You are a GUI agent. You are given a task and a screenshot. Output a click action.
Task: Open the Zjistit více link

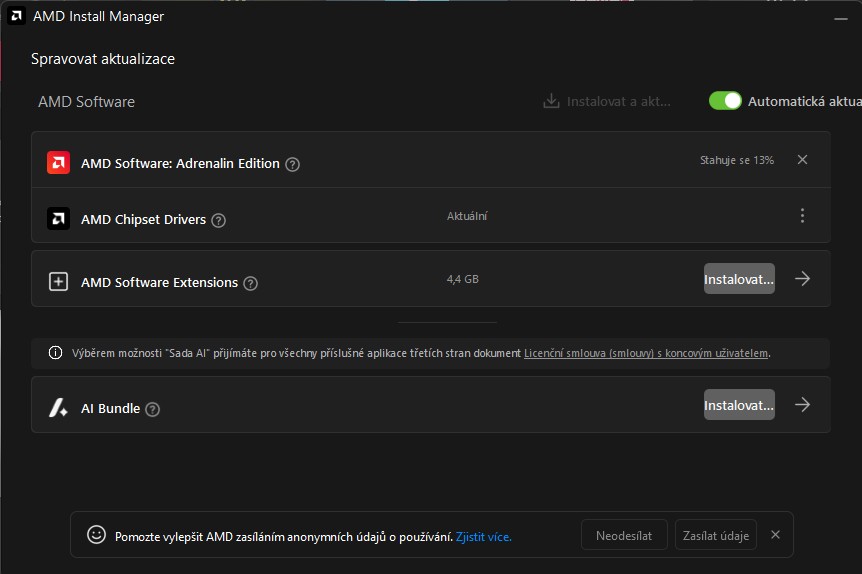pos(483,537)
